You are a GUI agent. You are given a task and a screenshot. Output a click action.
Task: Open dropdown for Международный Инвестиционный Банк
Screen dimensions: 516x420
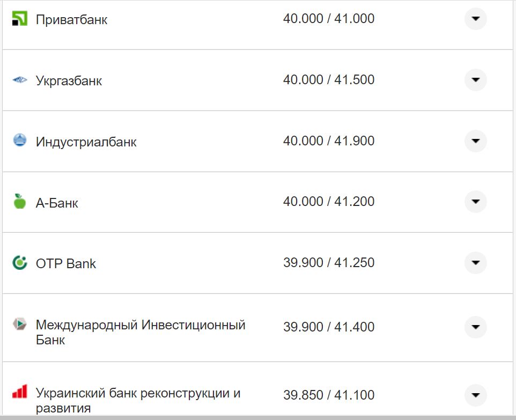(475, 326)
